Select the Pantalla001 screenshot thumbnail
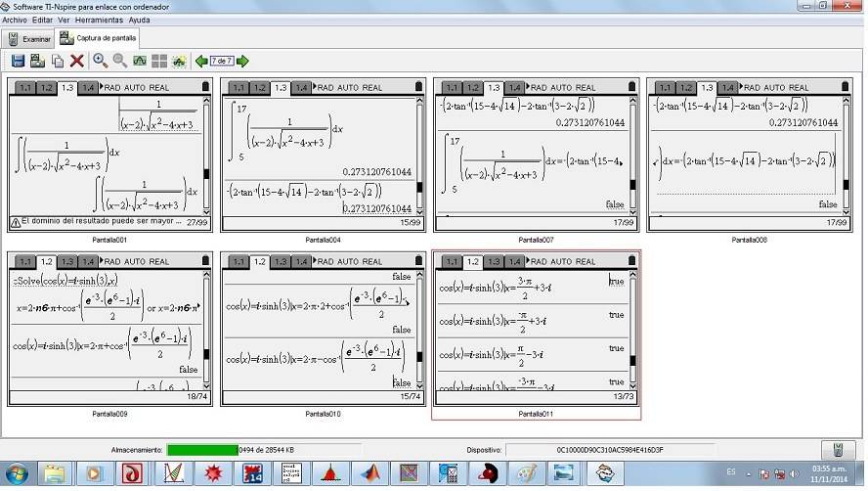This screenshot has width=868, height=491. (109, 155)
